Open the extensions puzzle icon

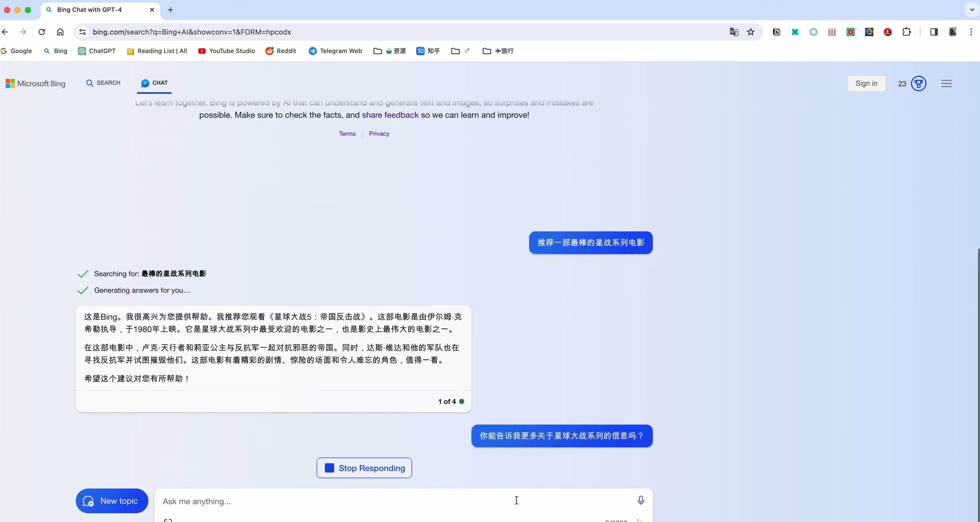pos(906,32)
